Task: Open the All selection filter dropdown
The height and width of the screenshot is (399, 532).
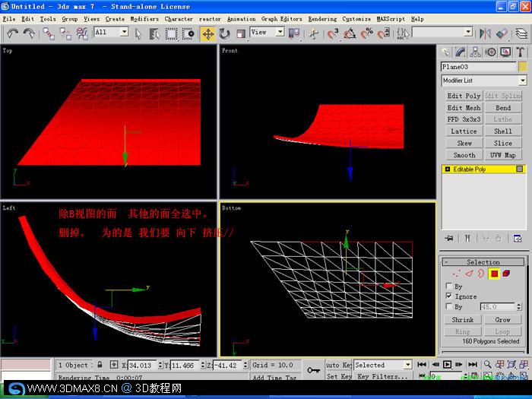Action: point(124,32)
